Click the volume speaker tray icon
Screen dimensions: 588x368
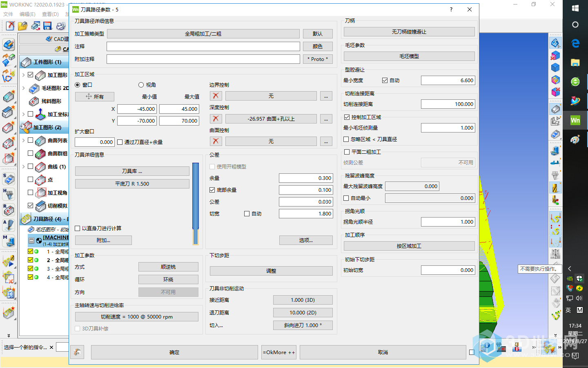pos(579,298)
